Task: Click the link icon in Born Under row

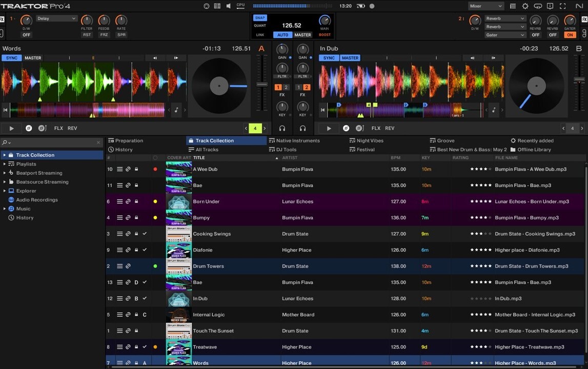Action: click(x=128, y=201)
